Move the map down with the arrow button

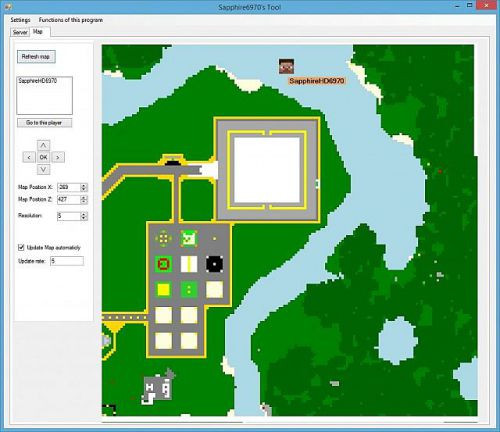coord(43,170)
